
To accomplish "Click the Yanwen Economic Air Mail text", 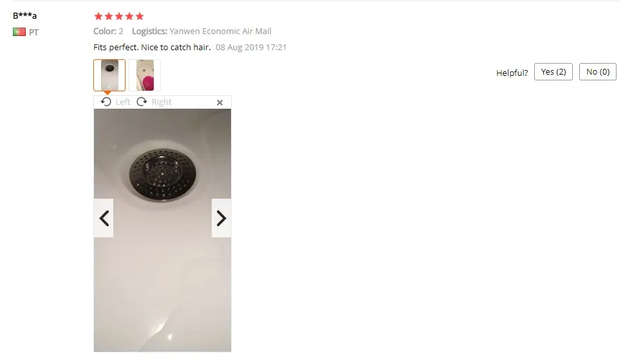I will tap(221, 31).
